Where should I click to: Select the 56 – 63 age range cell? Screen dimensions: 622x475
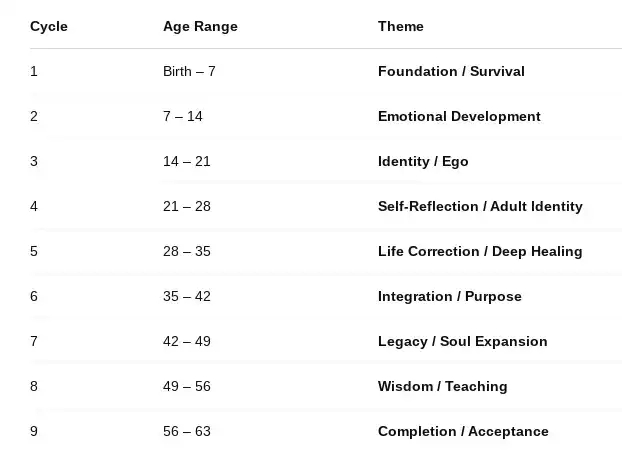point(187,431)
